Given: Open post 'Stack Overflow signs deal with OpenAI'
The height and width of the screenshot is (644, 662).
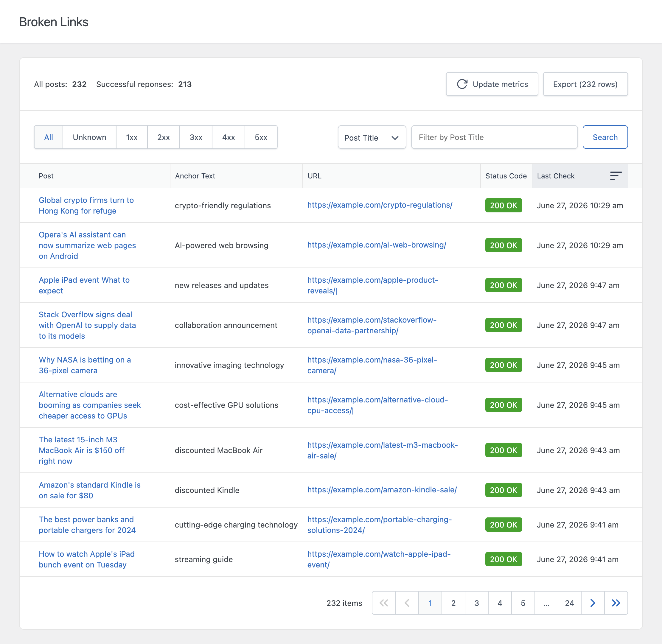Looking at the screenshot, I should [87, 325].
